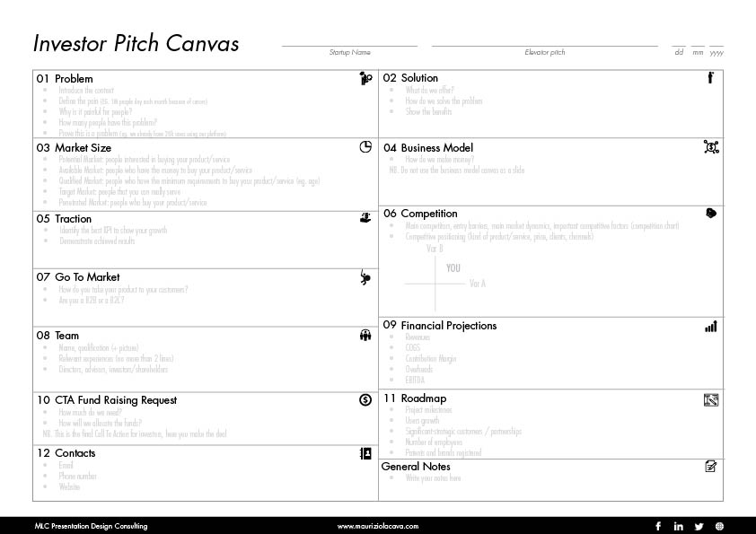Image resolution: width=756 pixels, height=534 pixels.
Task: Open the Facebook link in footer
Action: click(658, 526)
